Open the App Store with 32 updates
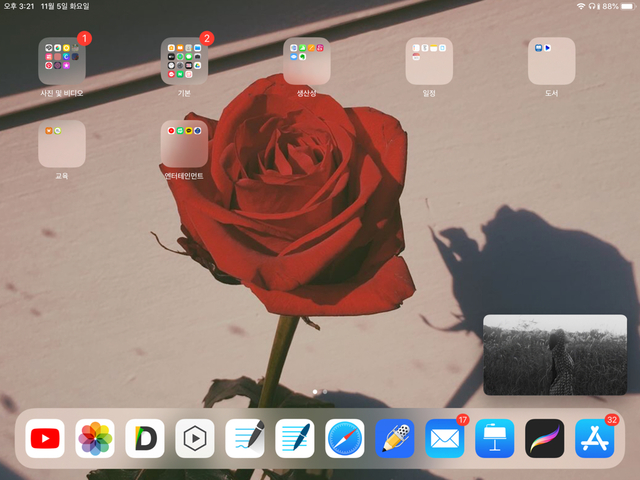 pyautogui.click(x=595, y=438)
